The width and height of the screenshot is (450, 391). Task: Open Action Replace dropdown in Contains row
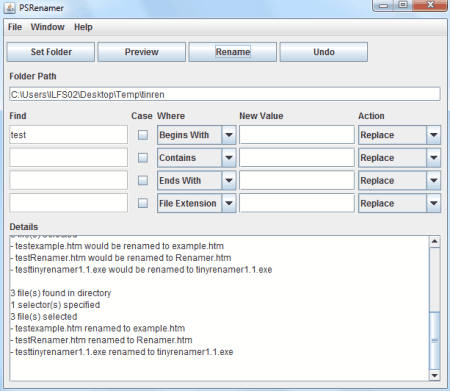(399, 158)
